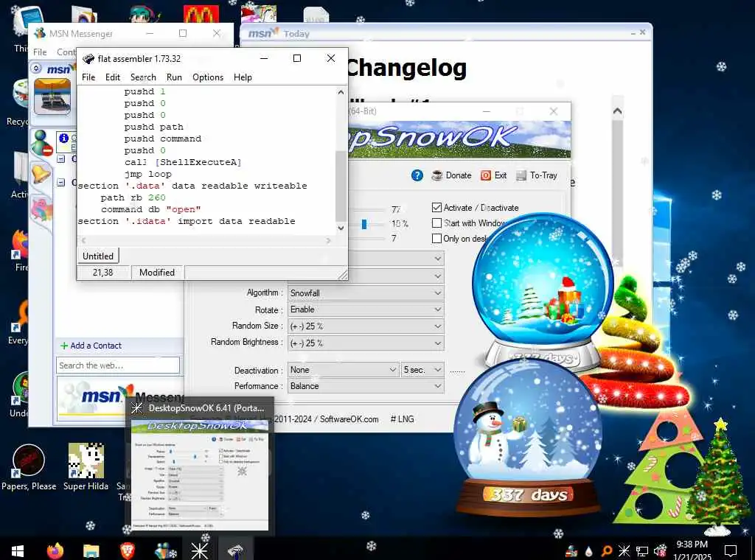The image size is (755, 560).
Task: Click the code line 'path rb 260'
Action: point(133,197)
